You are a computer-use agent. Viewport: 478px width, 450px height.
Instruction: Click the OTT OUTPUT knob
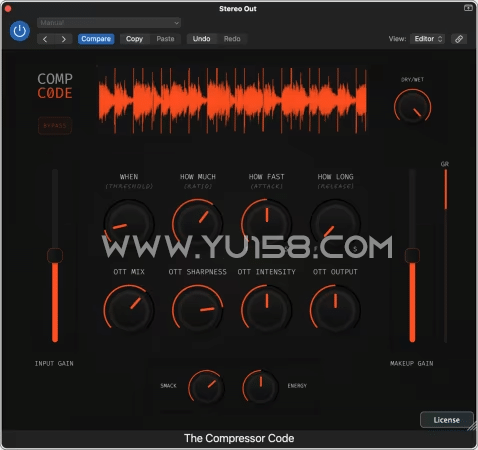(335, 309)
